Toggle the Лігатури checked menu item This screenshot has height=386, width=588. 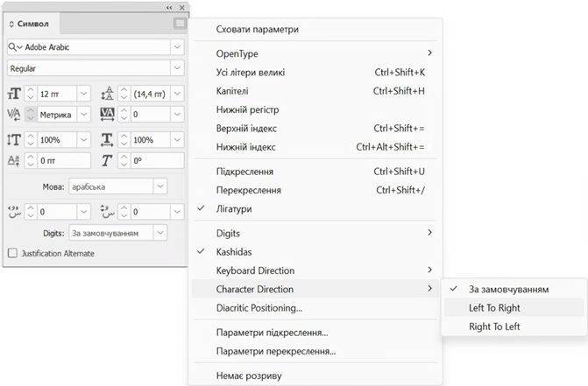(x=315, y=208)
